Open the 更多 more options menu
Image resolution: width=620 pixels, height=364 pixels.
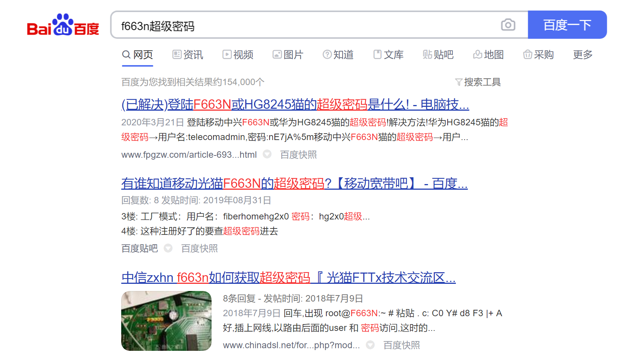[x=582, y=55]
